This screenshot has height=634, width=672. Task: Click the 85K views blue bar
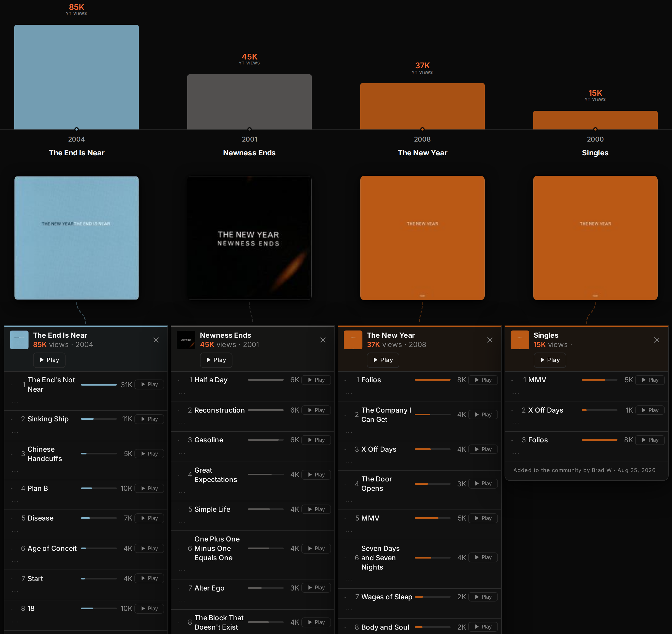(76, 77)
